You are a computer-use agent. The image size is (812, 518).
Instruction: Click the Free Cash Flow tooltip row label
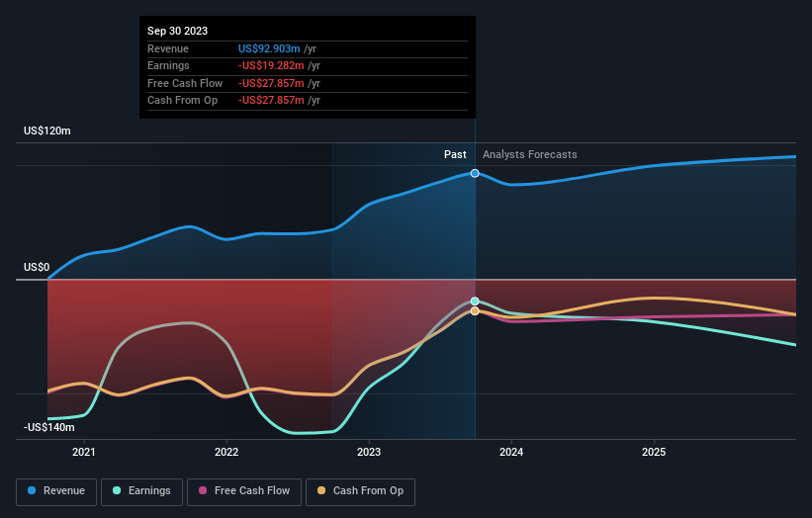(185, 83)
